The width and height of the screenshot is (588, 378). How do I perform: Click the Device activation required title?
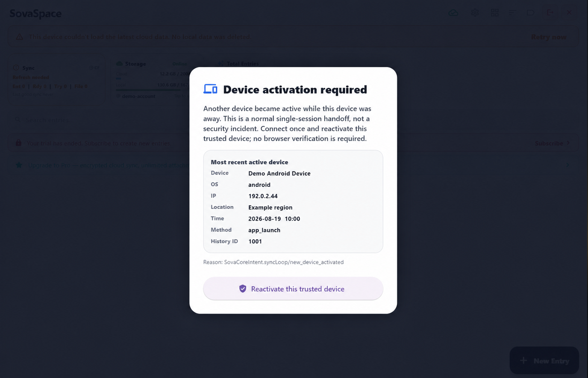(x=295, y=89)
